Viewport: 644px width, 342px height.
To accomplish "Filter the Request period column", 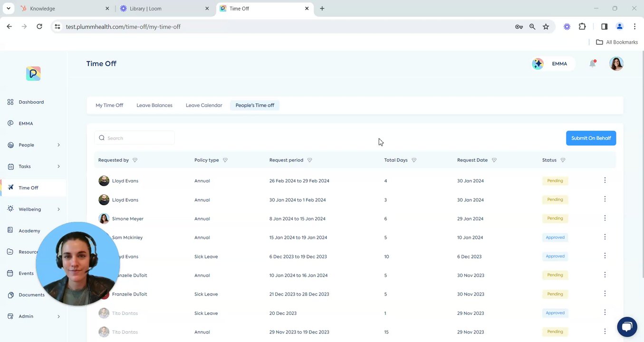I will point(310,160).
